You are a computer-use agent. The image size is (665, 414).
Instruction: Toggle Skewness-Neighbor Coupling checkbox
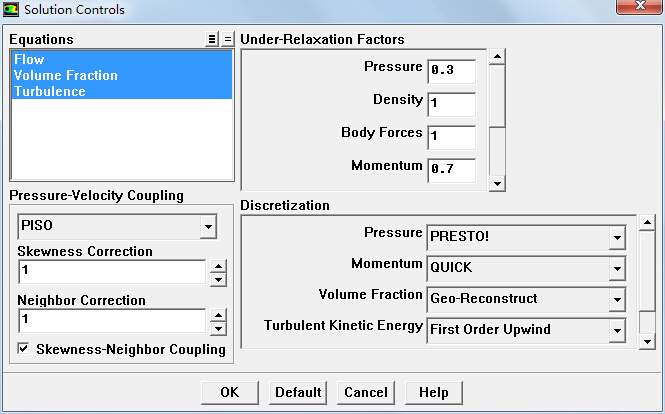[x=25, y=349]
